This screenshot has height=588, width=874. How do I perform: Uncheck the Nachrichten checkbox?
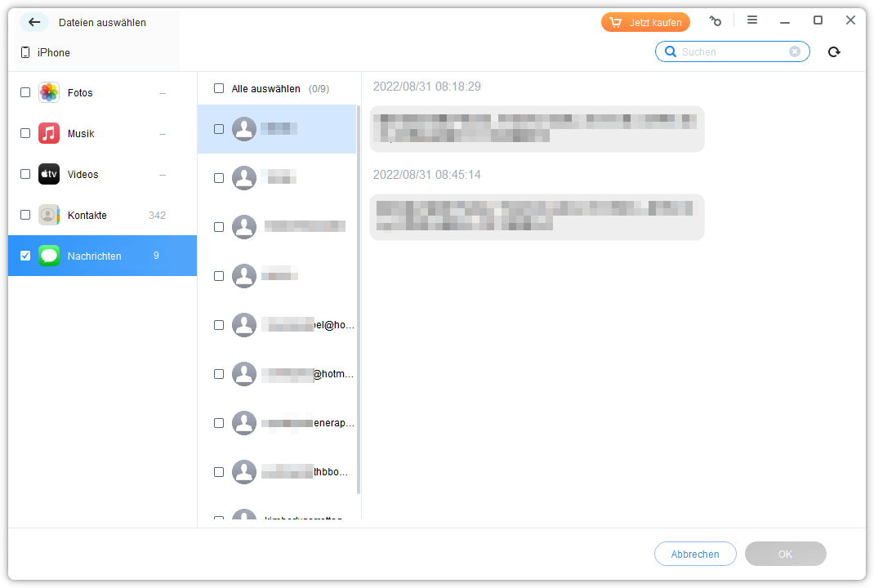pos(25,256)
